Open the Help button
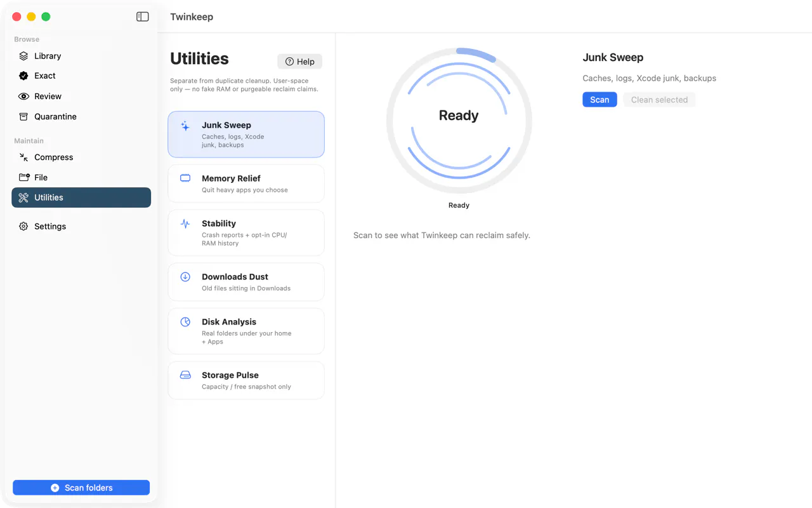 pyautogui.click(x=299, y=62)
